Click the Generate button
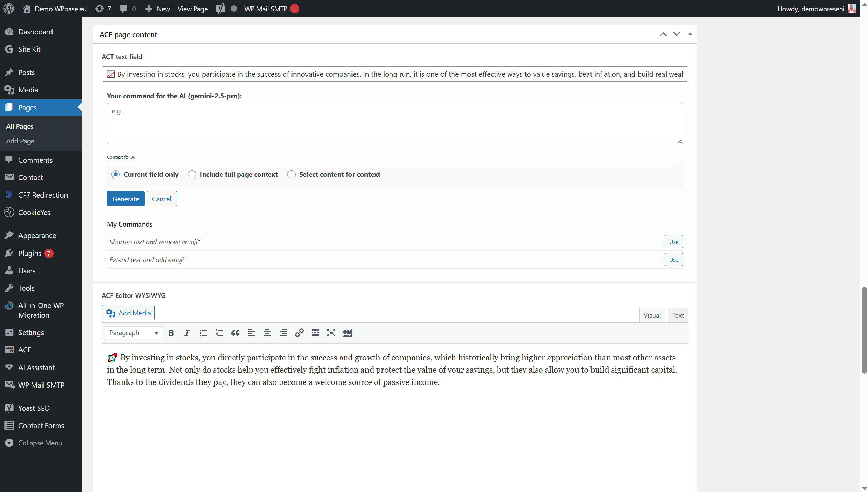 pyautogui.click(x=125, y=199)
